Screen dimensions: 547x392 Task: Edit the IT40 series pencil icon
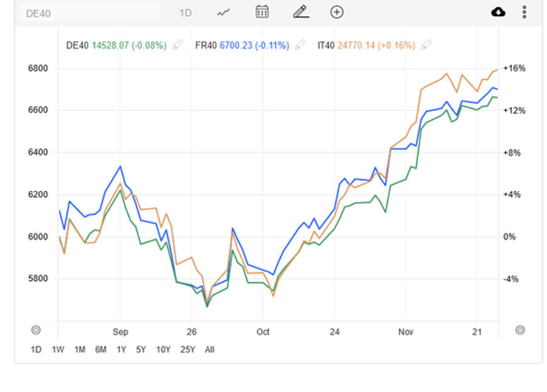coord(427,45)
